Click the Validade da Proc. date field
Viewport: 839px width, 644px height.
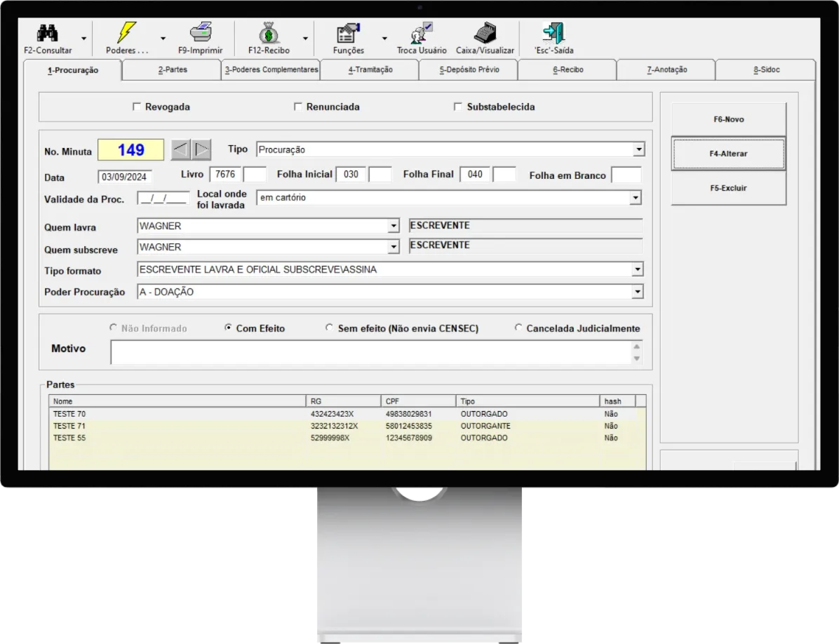tap(163, 199)
